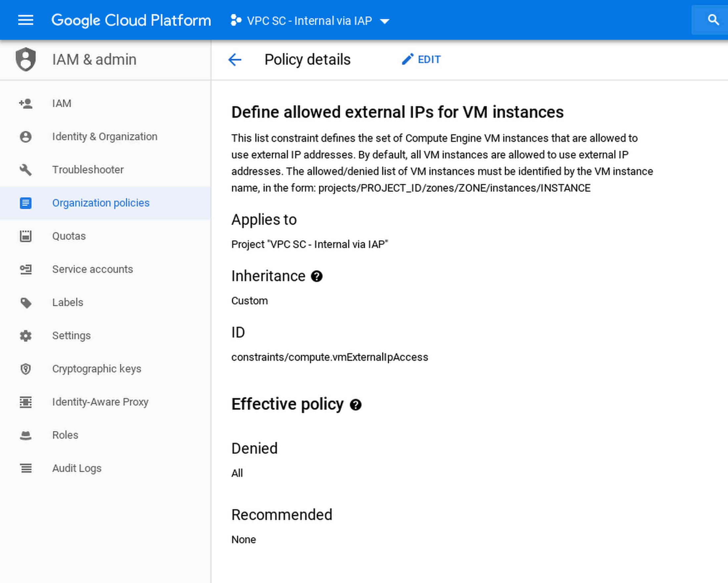Viewport: 728px width, 583px height.
Task: Click the Recommended 'None' value
Action: click(x=244, y=539)
